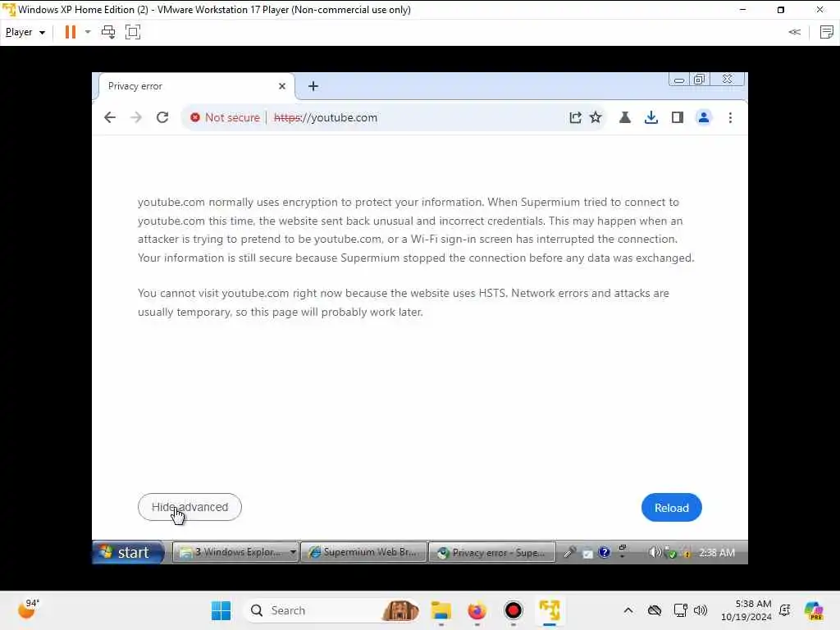Click VMware Player icon in host taskbar

click(x=550, y=610)
